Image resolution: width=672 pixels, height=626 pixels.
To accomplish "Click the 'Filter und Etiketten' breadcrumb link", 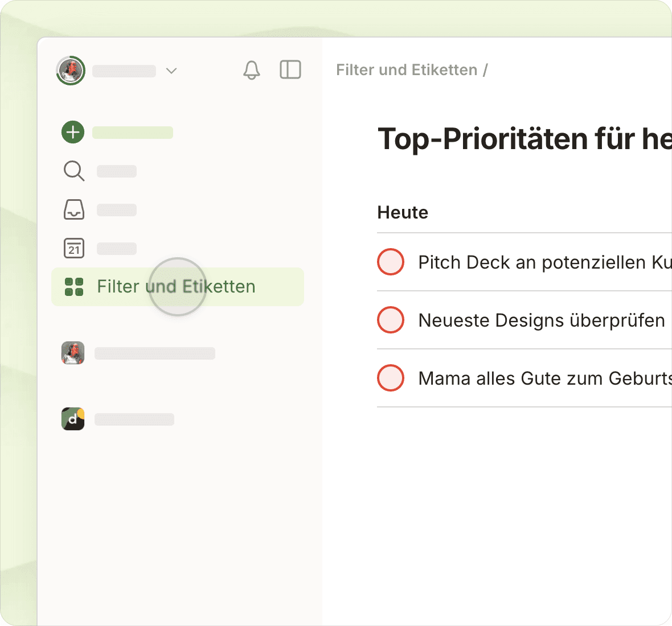I will click(x=407, y=70).
